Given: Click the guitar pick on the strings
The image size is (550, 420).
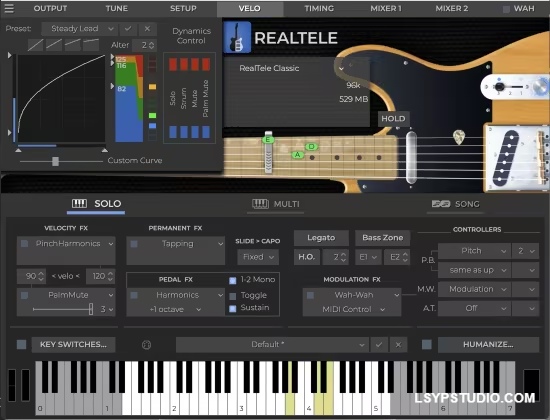Looking at the screenshot, I should click(x=459, y=137).
